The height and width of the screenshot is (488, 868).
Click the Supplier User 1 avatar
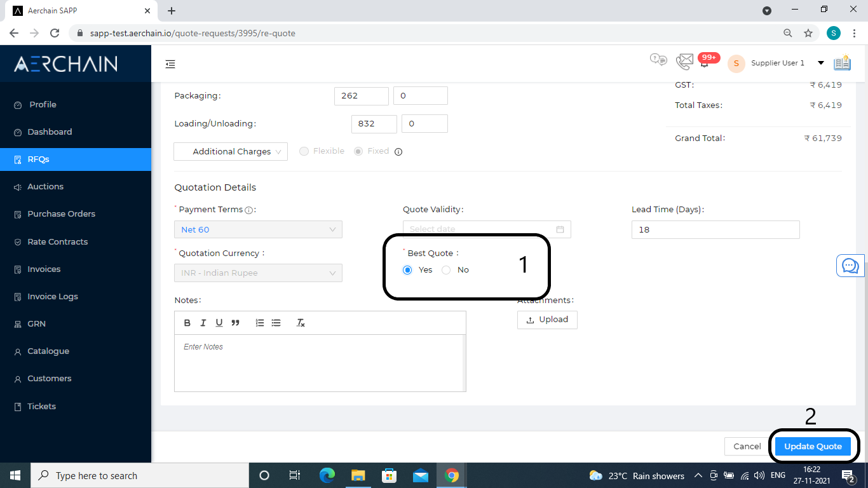[x=736, y=63]
